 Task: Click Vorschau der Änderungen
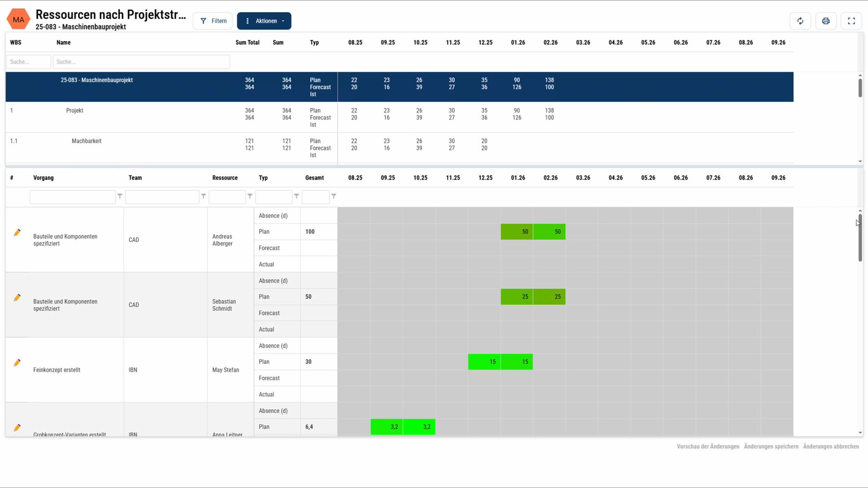[x=707, y=447]
